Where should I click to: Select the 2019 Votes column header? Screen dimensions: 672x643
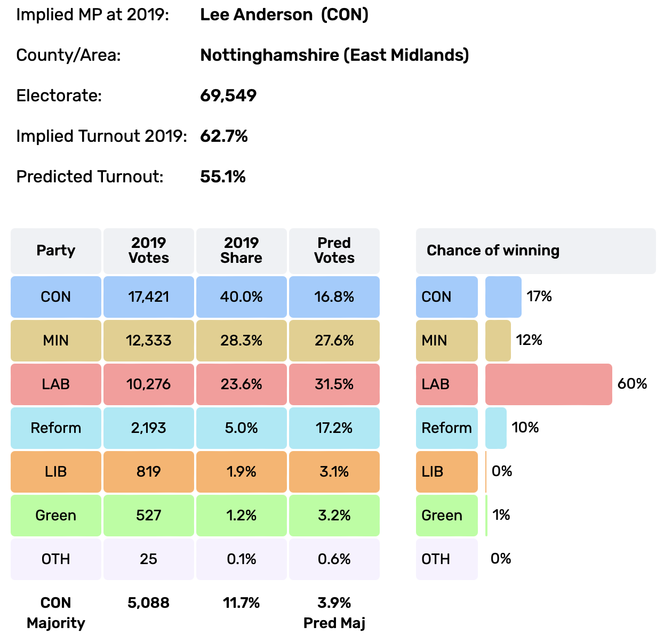(149, 251)
